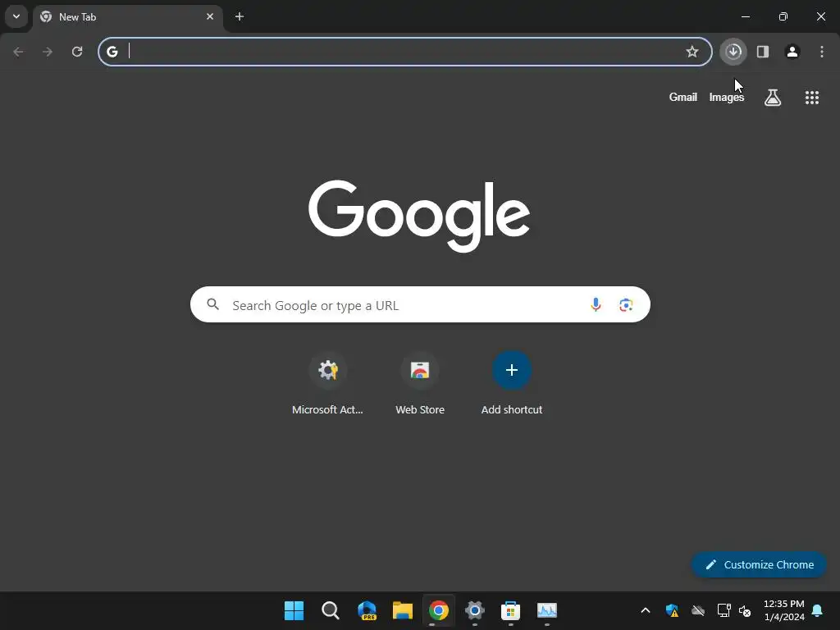
Task: Open the clock showing 12:35 PM
Action: [x=784, y=610]
